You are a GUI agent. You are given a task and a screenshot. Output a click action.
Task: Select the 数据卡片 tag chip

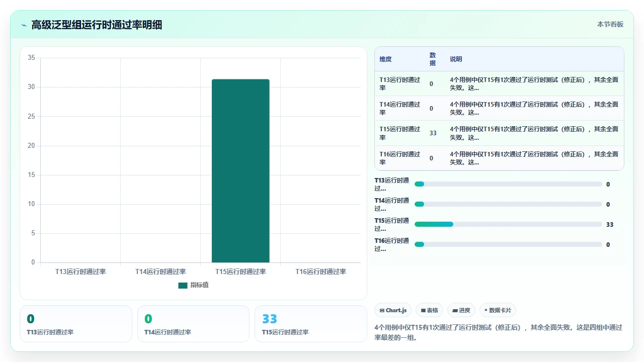pyautogui.click(x=498, y=310)
